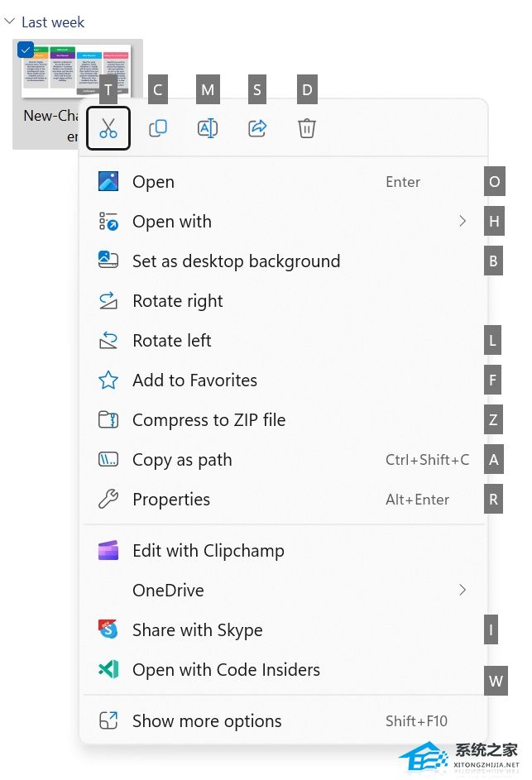
Task: Choose Rotate left from the menu
Action: coord(171,341)
